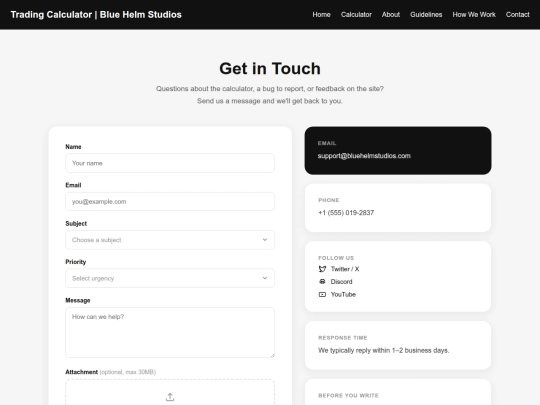The width and height of the screenshot is (540, 405).
Task: Follow the Twitter / X link
Action: (345, 269)
